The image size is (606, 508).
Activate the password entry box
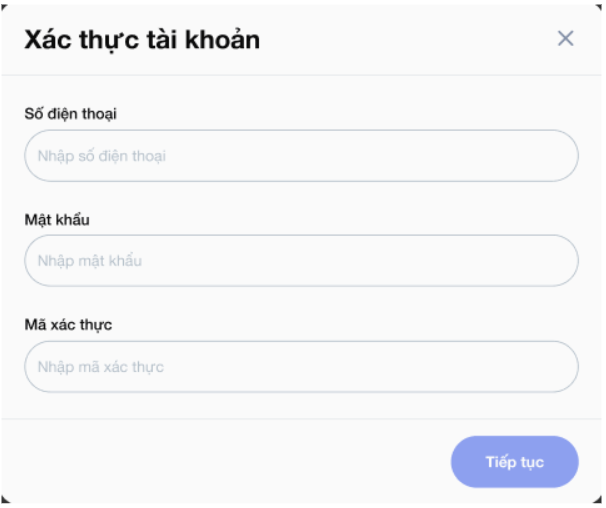coord(301,261)
